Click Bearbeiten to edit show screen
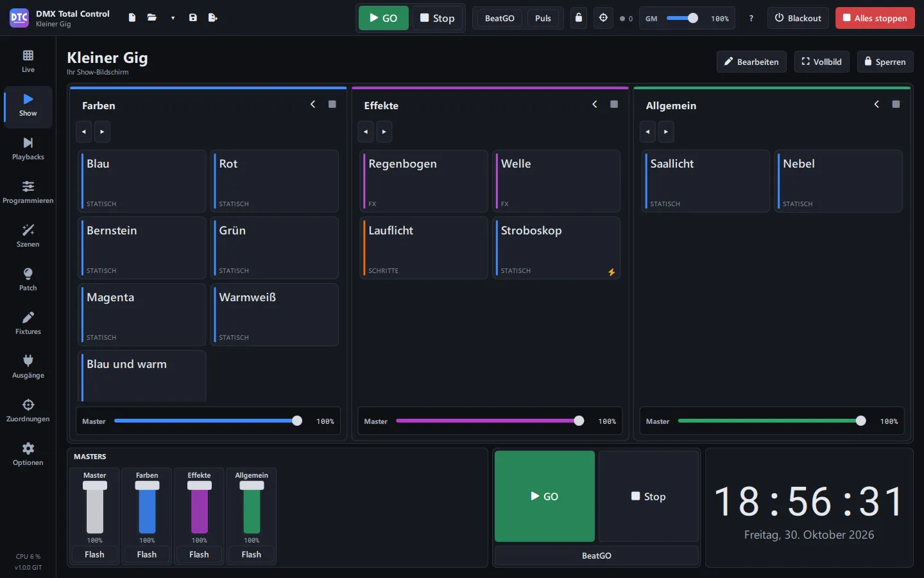The height and width of the screenshot is (578, 924). click(x=751, y=62)
